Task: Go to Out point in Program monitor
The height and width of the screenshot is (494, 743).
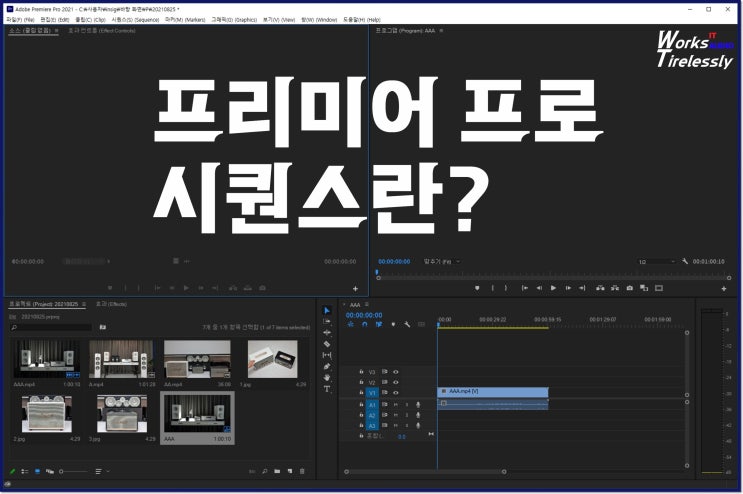Action: [x=582, y=288]
